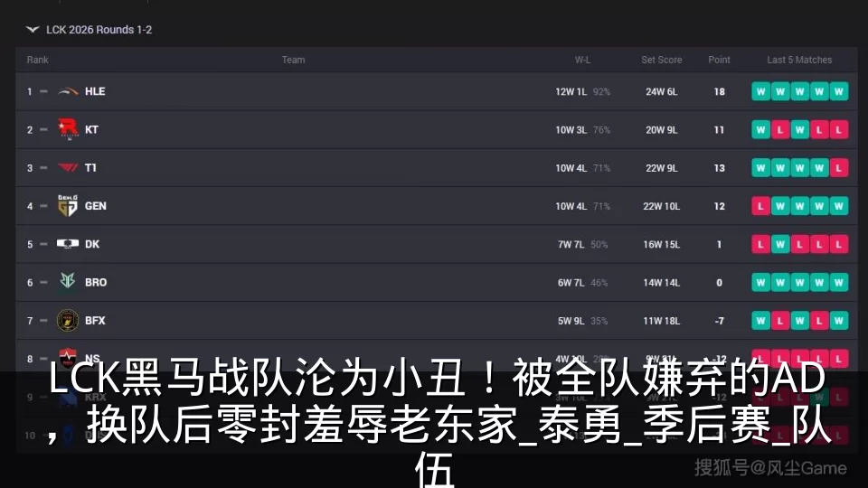Viewport: 868px width, 488px height.
Task: Click T1's L match badge
Action: [839, 168]
